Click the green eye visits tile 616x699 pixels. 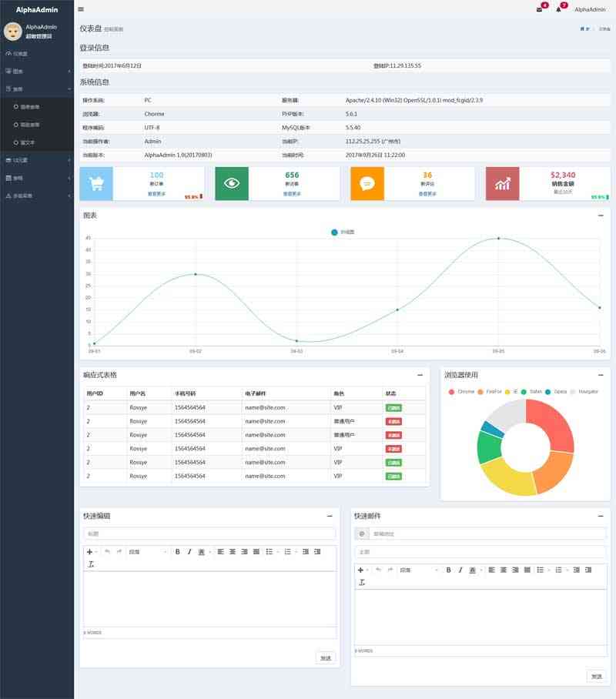[x=232, y=184]
